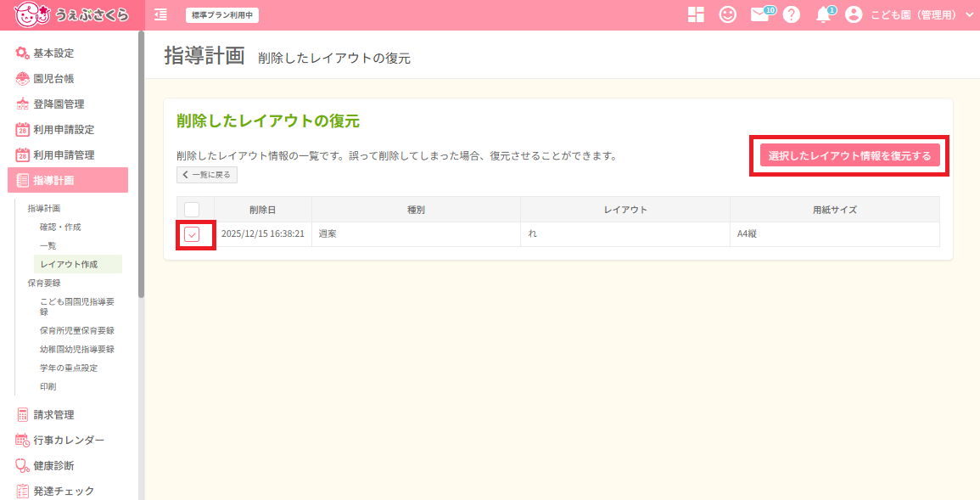Click the 登降園管理 building icon

pos(23,104)
